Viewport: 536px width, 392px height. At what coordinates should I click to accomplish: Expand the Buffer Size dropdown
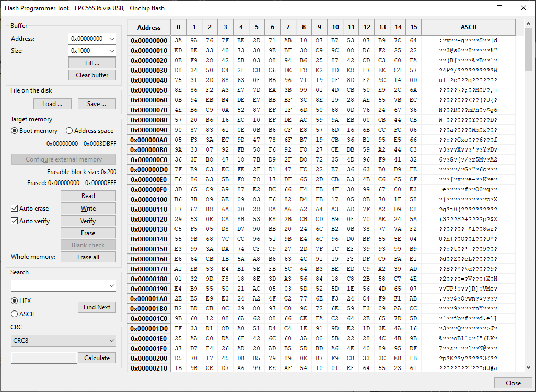click(x=112, y=51)
